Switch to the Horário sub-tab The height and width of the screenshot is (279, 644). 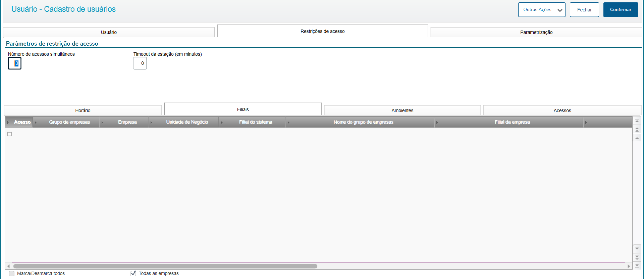click(x=83, y=110)
